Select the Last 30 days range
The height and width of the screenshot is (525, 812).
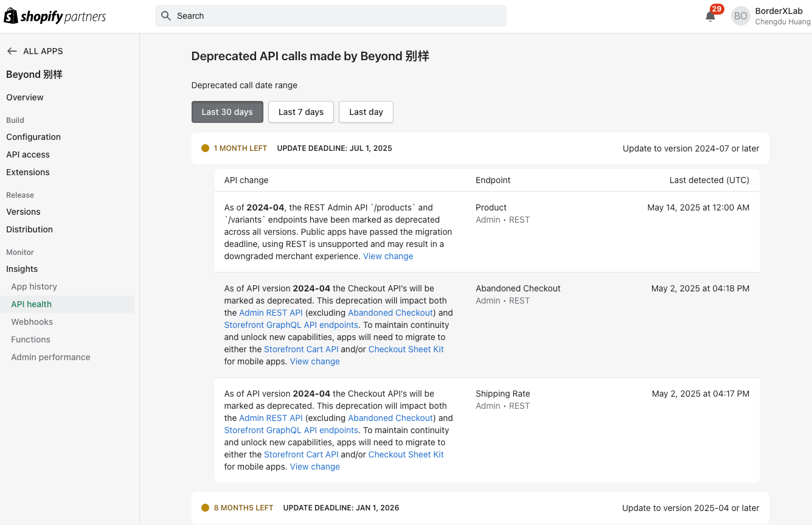pyautogui.click(x=227, y=112)
